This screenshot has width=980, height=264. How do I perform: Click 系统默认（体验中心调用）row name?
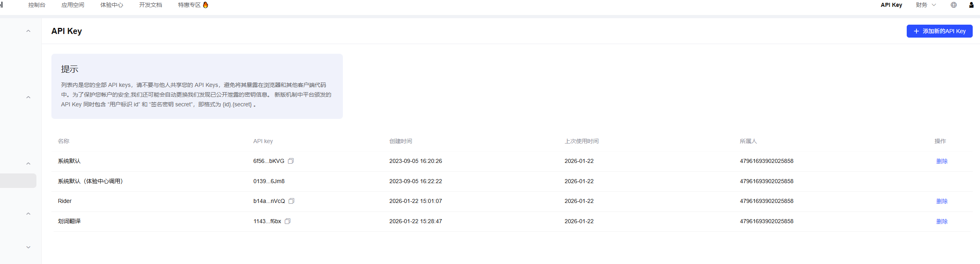coord(90,181)
